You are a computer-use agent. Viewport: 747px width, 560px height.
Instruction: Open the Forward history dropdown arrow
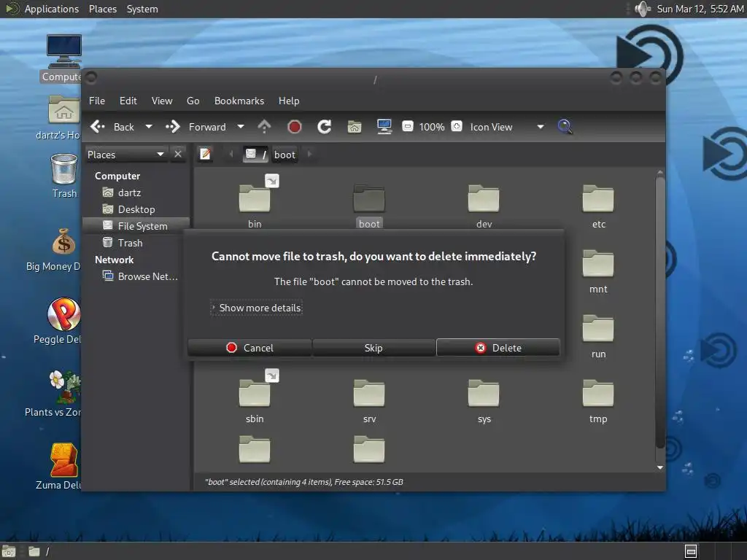coord(241,127)
